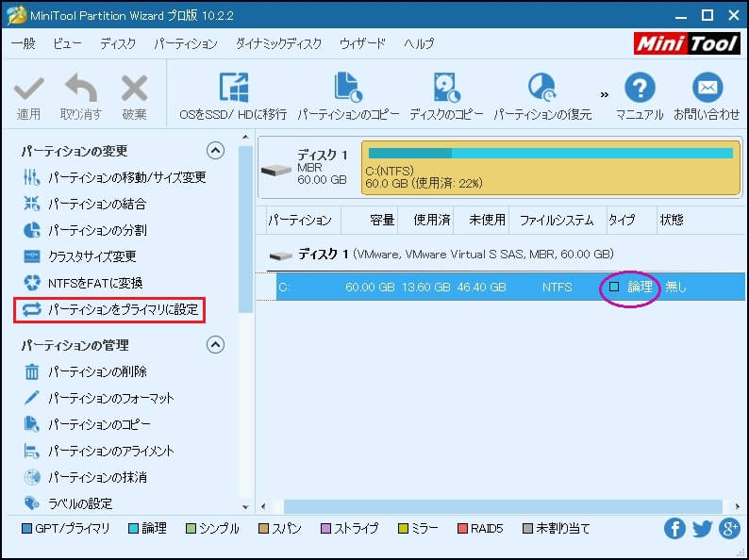This screenshot has height=560, width=749.
Task: Collapse the パーティションの変更 section
Action: tap(215, 151)
